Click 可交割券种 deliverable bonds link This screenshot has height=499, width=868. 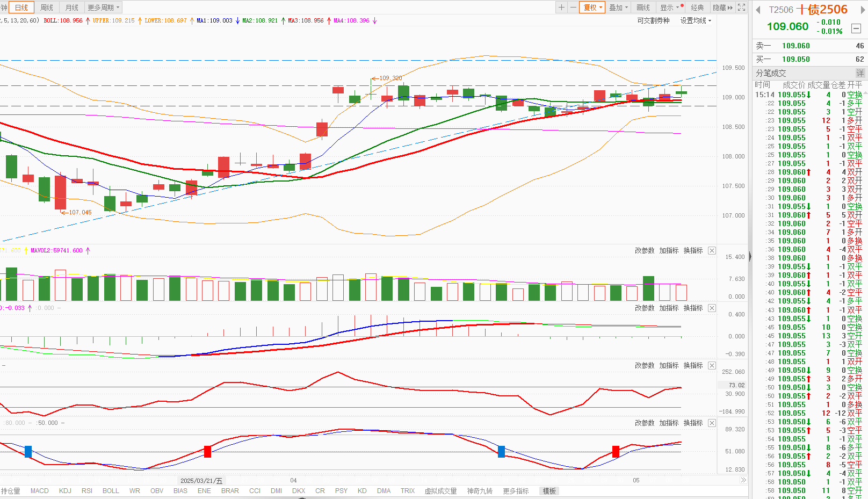(653, 20)
